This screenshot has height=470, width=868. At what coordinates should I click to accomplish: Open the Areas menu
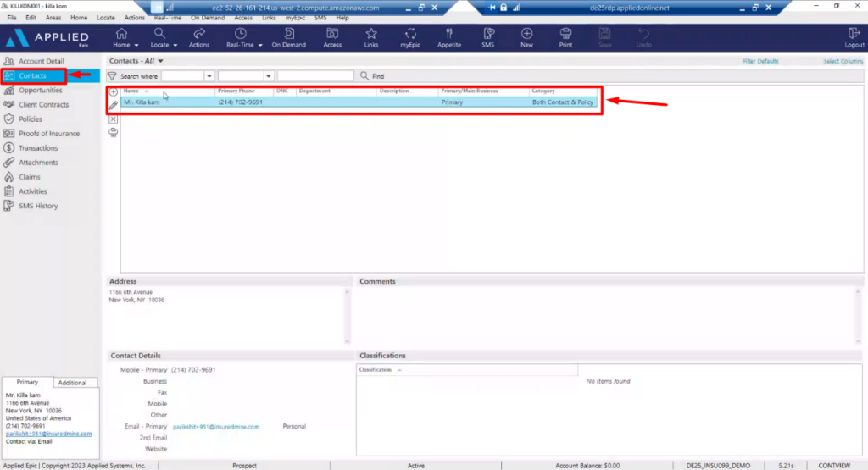pyautogui.click(x=53, y=18)
